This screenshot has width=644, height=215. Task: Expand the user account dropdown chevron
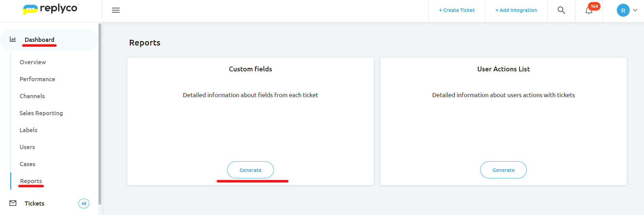tap(635, 10)
